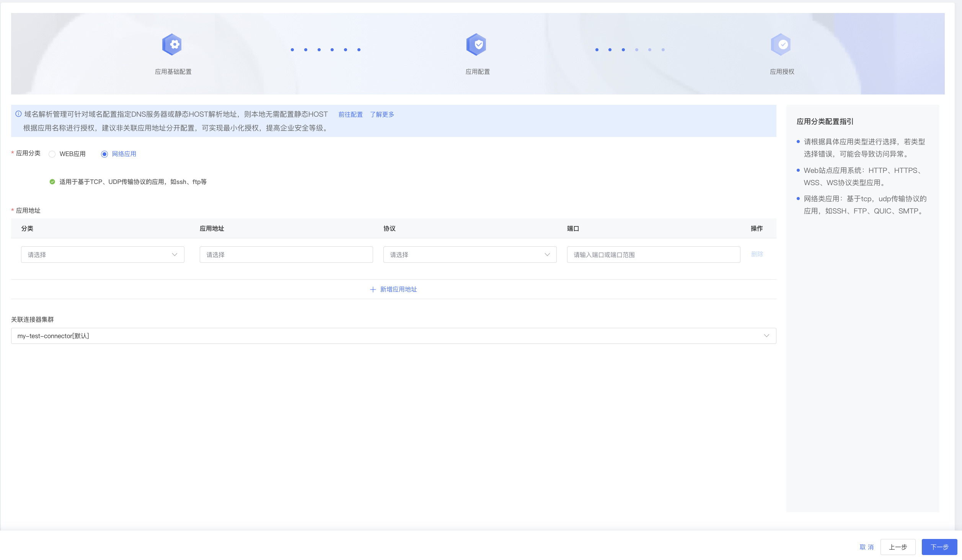Select the WEB应用 radio button
This screenshot has height=560, width=962.
click(52, 154)
